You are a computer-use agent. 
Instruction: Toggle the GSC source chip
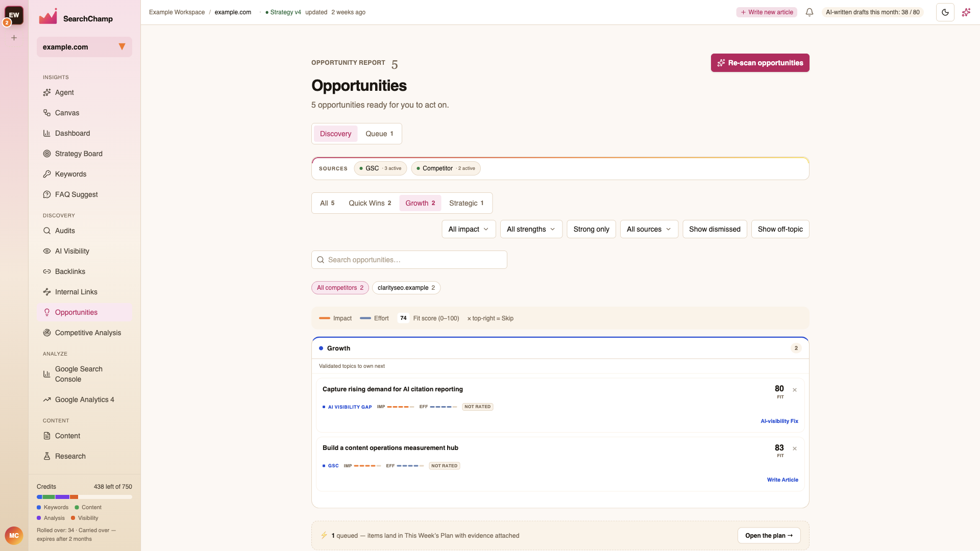380,168
